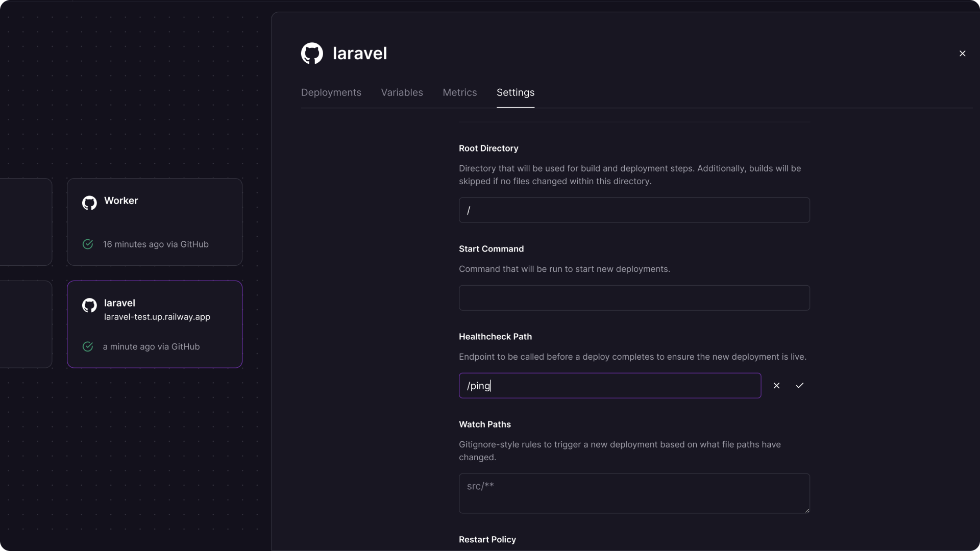The height and width of the screenshot is (551, 980).
Task: Open the laravel-test.up.railway.app domain link
Action: point(157,317)
